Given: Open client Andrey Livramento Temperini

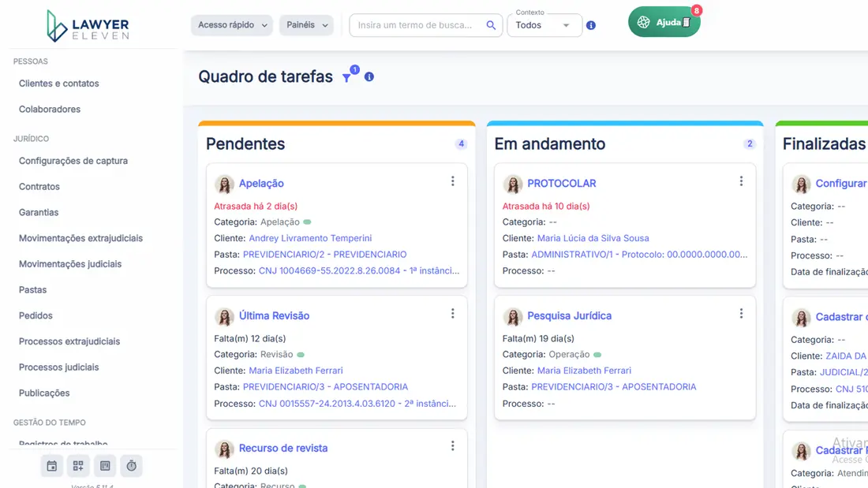Looking at the screenshot, I should coord(311,238).
